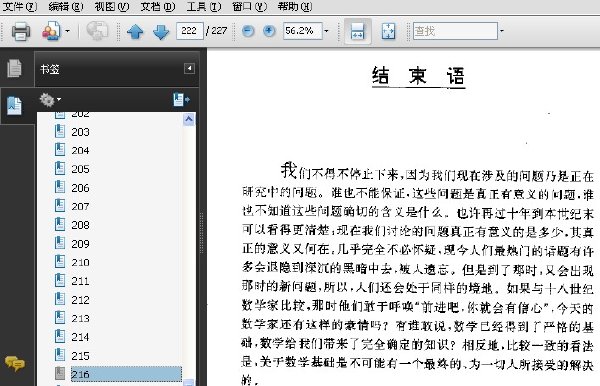Open the 编辑 menu
This screenshot has height=386, width=600.
(x=66, y=6)
